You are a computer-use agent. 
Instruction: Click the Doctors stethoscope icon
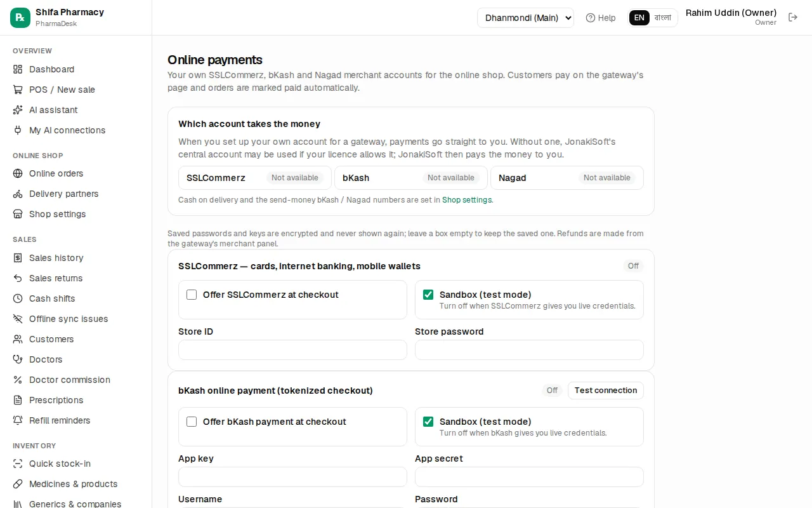tap(18, 359)
